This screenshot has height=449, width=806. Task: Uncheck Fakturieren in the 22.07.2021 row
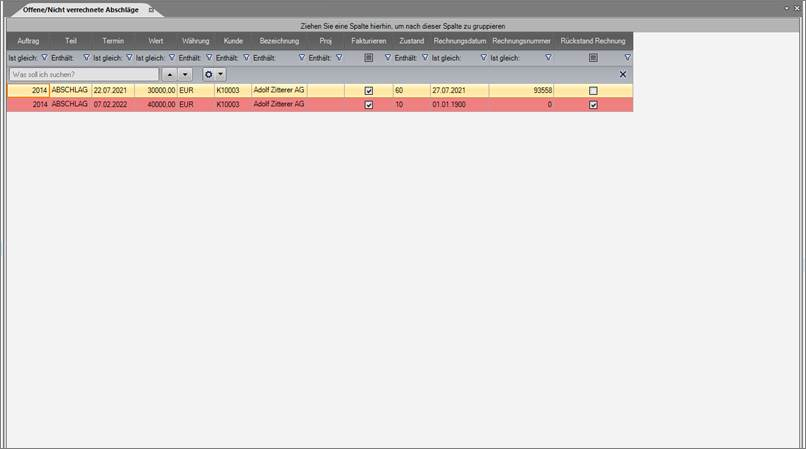pyautogui.click(x=368, y=90)
